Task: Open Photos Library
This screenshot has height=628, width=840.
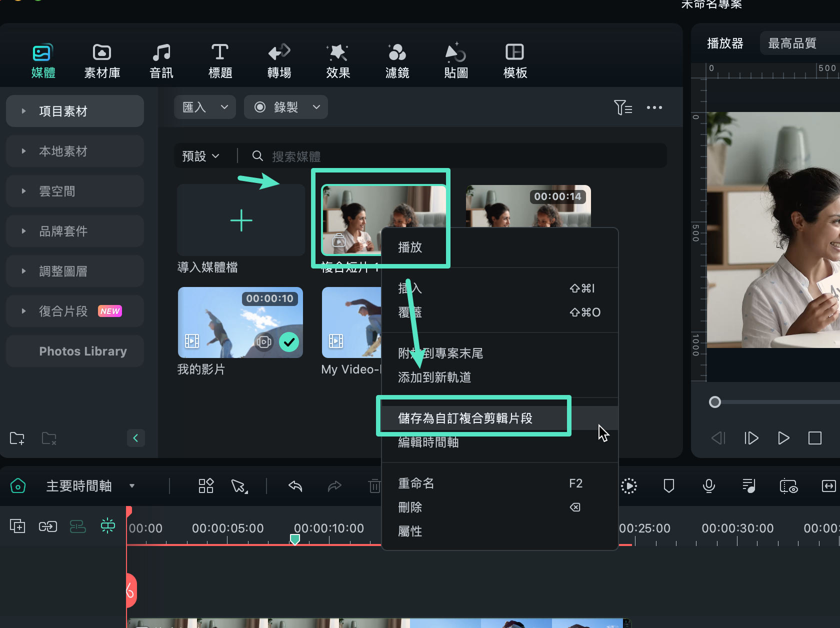Action: click(x=75, y=351)
